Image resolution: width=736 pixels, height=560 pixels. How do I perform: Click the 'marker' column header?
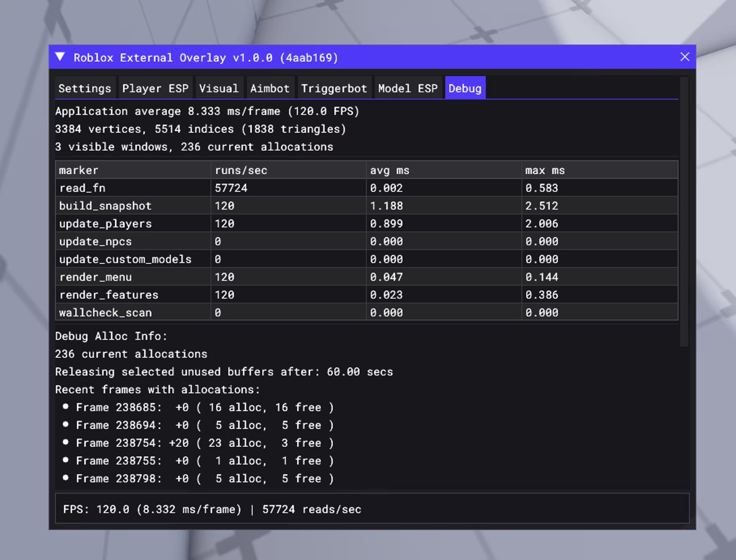click(133, 170)
